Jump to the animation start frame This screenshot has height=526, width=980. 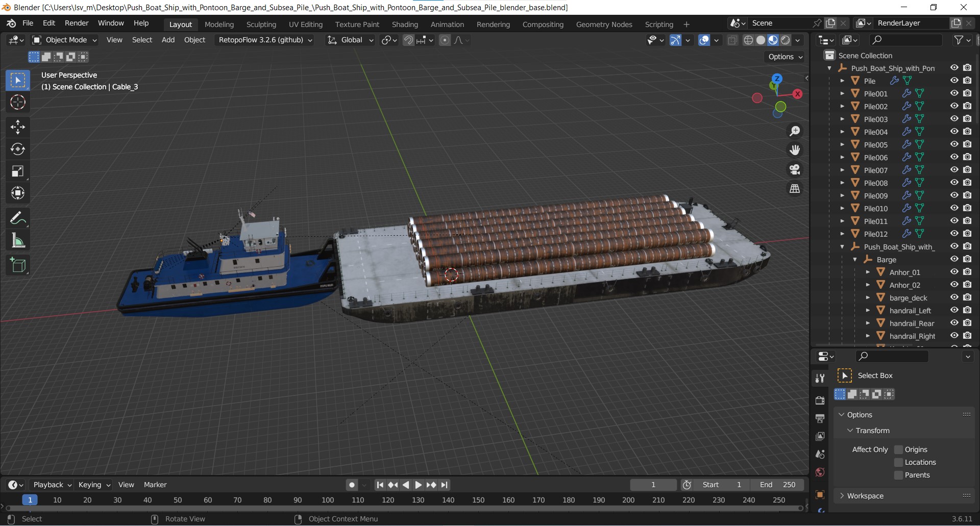tap(380, 485)
